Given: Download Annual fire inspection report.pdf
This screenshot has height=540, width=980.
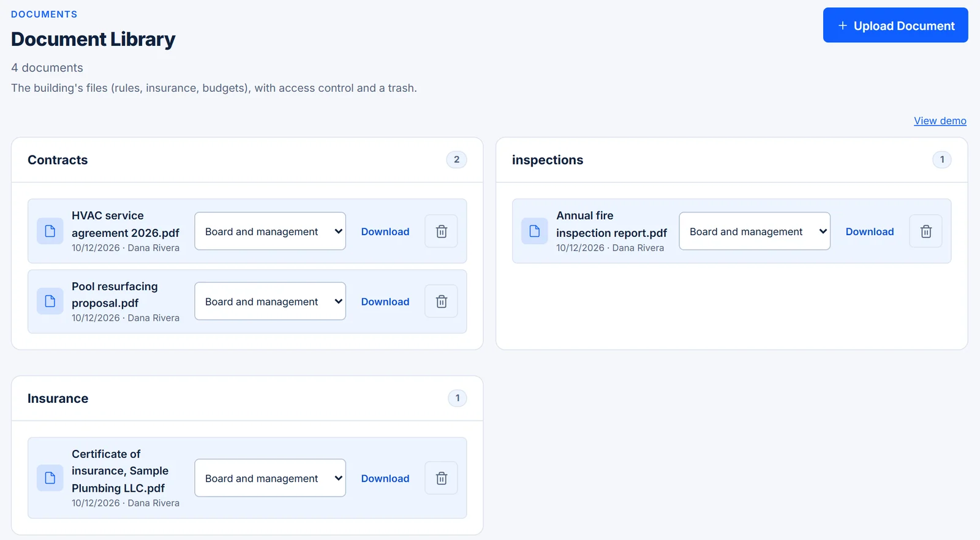Looking at the screenshot, I should [x=870, y=231].
